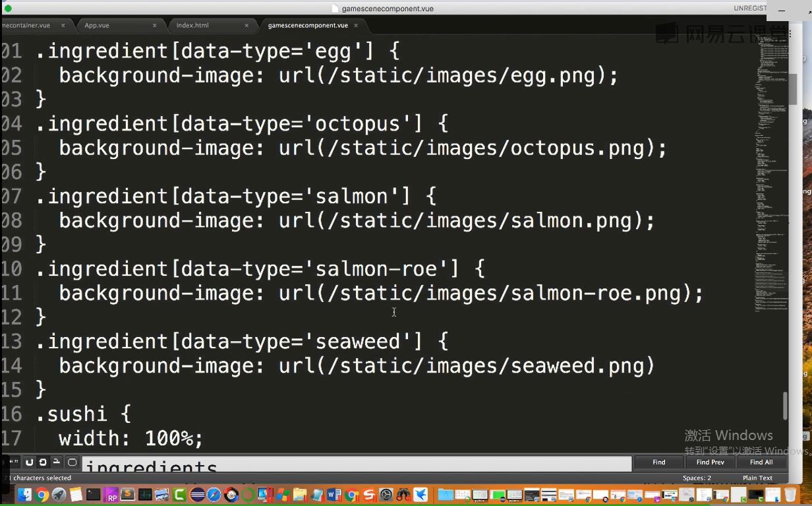Click the green window button in title bar
812x506 pixels.
(x=8, y=9)
